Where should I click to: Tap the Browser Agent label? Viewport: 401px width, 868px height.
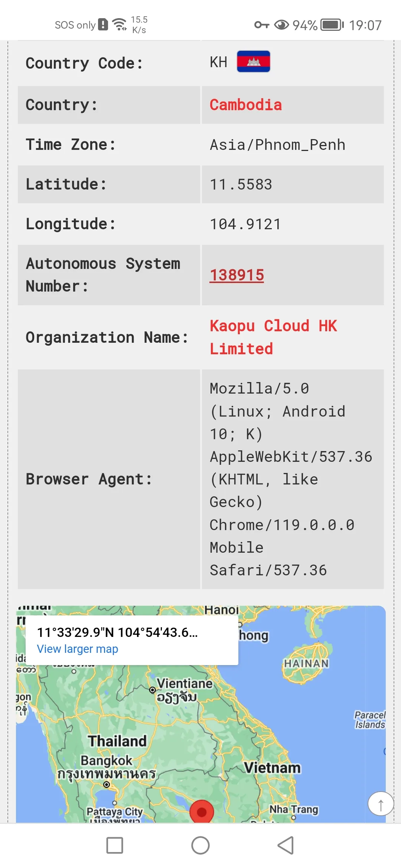click(89, 479)
